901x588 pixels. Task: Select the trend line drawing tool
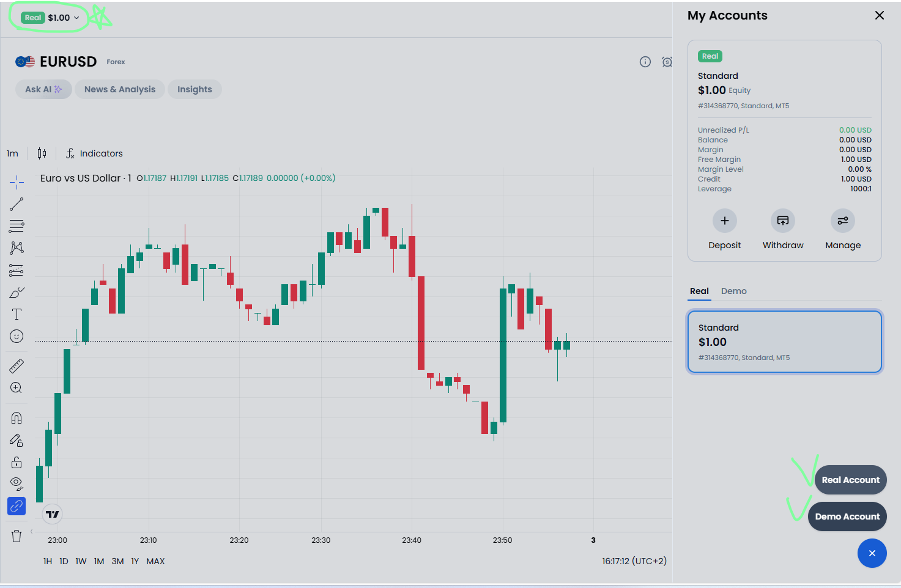pos(17,204)
